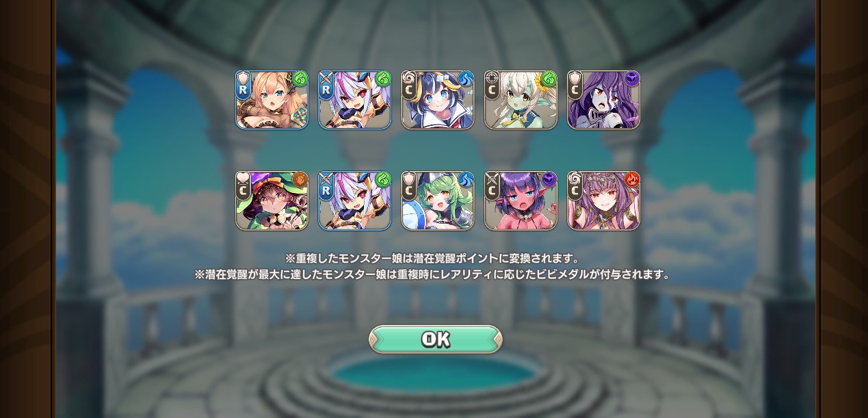Click the spiral class icon on the sailor-collar girl card
868x418 pixels.
coord(409,78)
